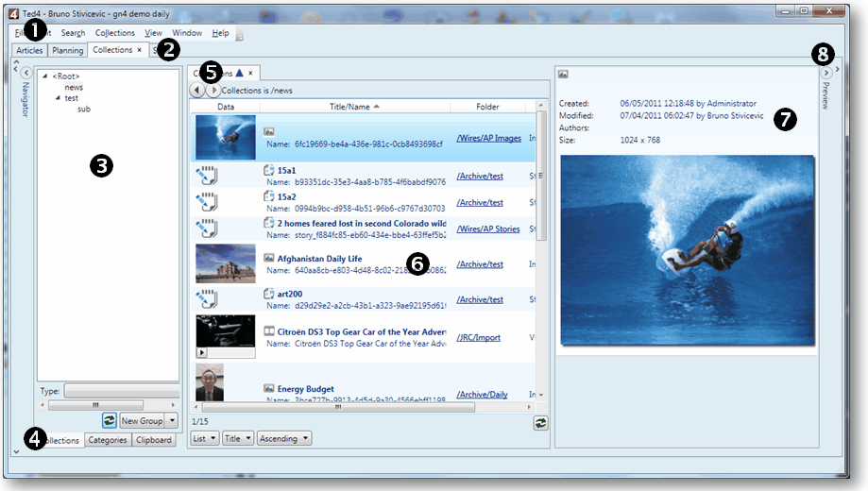
Task: Open the Search menu
Action: 73,33
